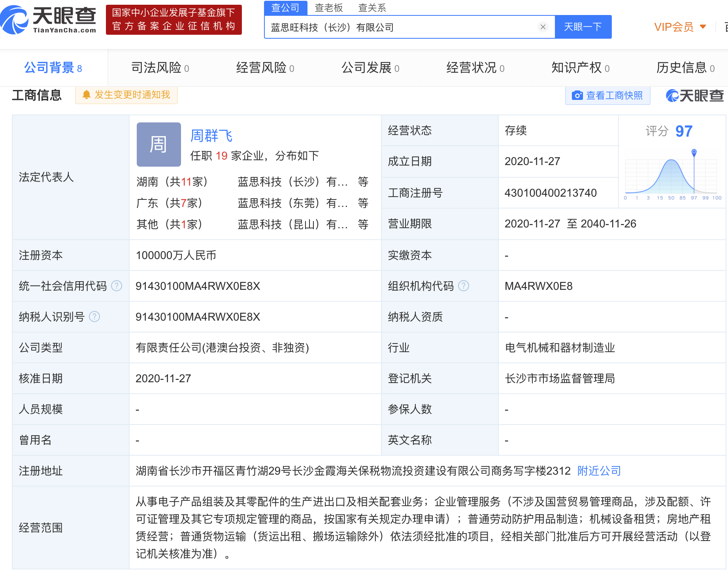Clear the search box with X icon
Screen dimensions: 728x571
543,27
